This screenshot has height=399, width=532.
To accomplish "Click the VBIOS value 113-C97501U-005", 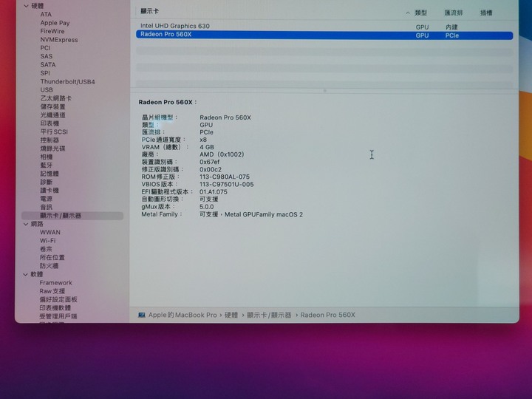I will (227, 185).
